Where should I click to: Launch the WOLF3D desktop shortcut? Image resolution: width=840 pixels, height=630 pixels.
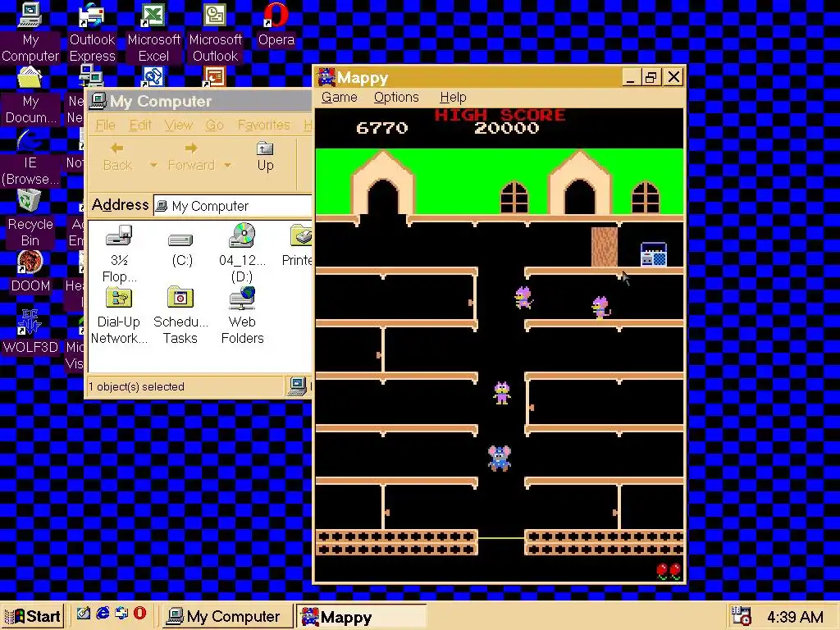coord(30,331)
